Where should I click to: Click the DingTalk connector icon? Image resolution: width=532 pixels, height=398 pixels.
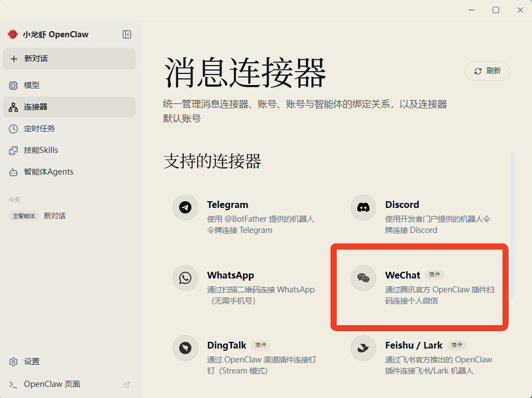185,348
